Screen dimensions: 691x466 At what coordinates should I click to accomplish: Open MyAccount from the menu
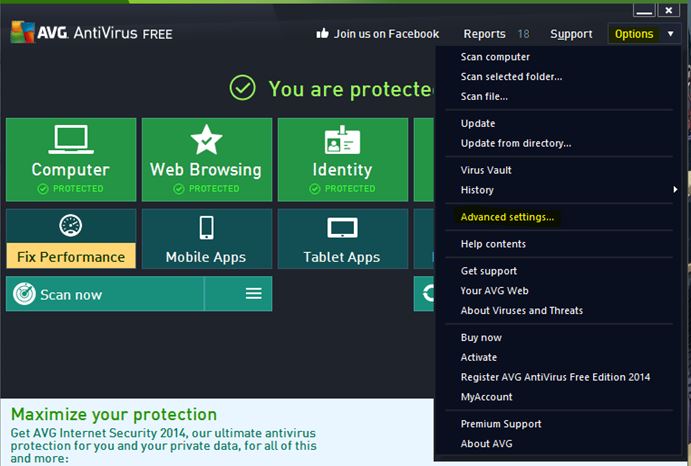[486, 397]
